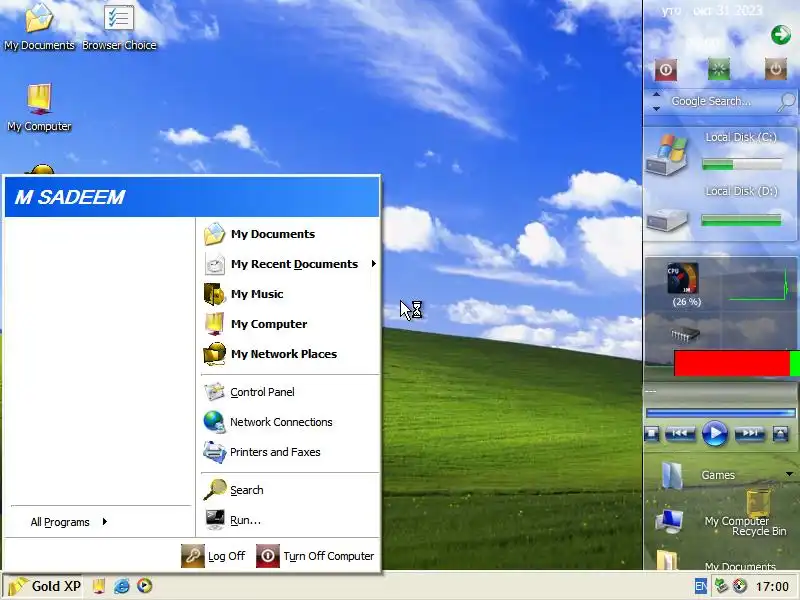The height and width of the screenshot is (600, 800).
Task: Click the Local Disk (C:) usage bar
Action: pyautogui.click(x=741, y=164)
